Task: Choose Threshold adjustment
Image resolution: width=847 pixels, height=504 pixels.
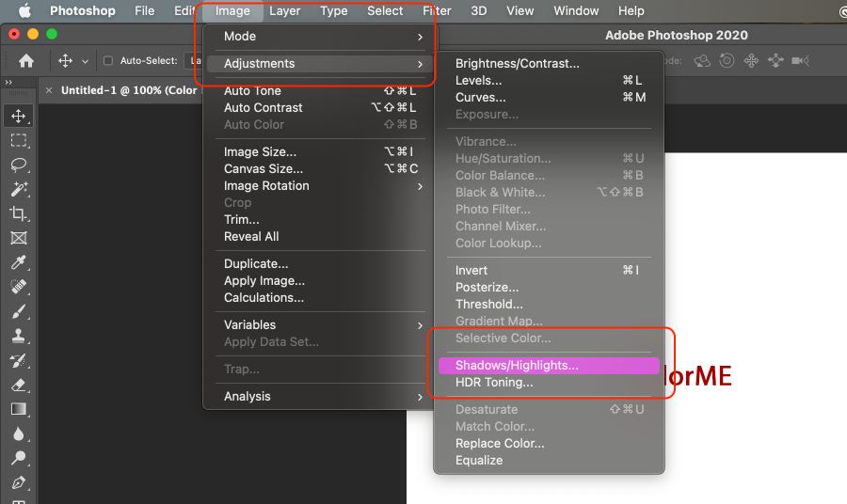Action: [549, 304]
